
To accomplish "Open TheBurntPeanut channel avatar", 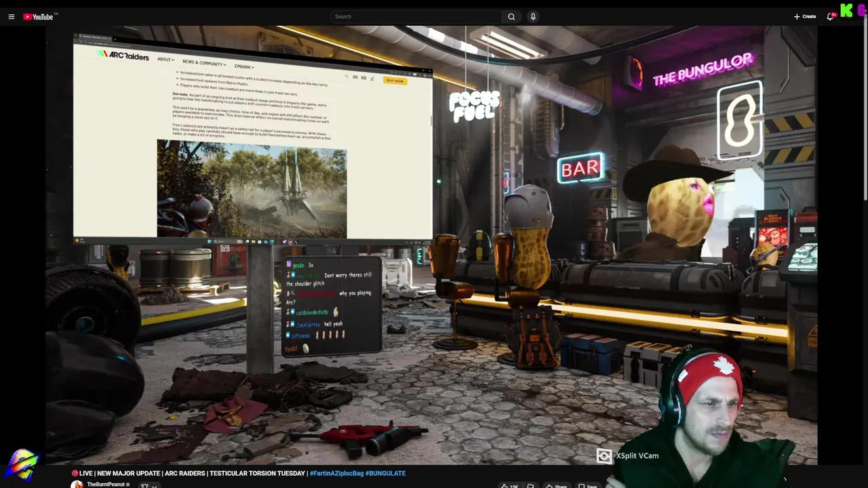I will pos(77,485).
